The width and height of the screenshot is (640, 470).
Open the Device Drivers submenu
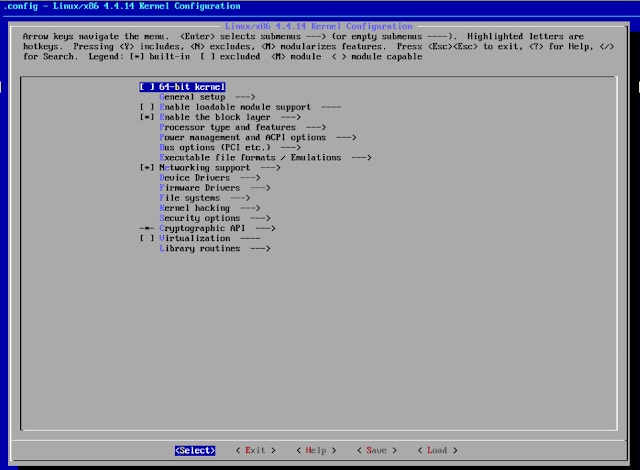click(210, 178)
